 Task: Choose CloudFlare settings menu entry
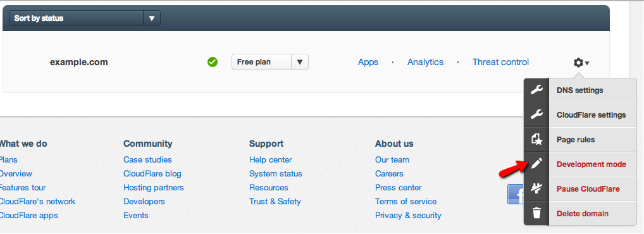tap(591, 115)
